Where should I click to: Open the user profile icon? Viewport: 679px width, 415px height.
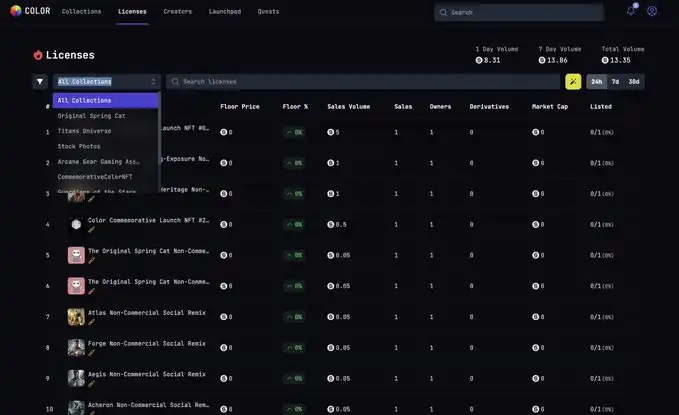(x=652, y=11)
